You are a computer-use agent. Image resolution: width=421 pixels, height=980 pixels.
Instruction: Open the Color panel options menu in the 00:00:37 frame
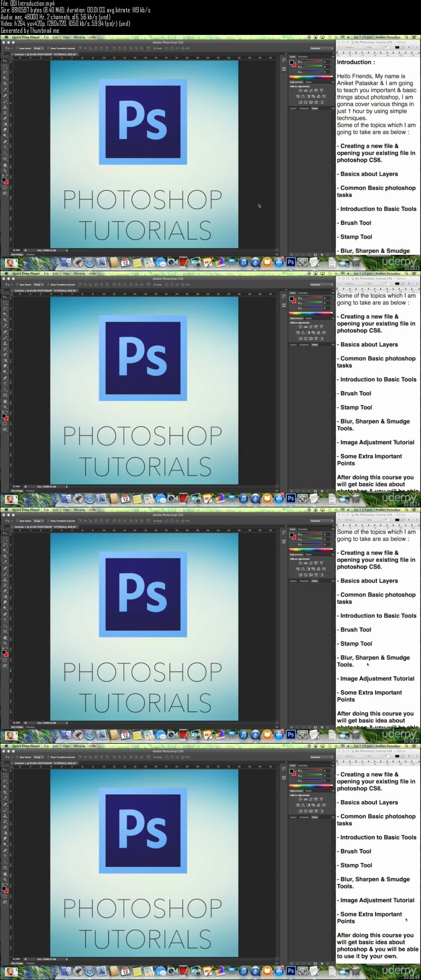coord(333,529)
